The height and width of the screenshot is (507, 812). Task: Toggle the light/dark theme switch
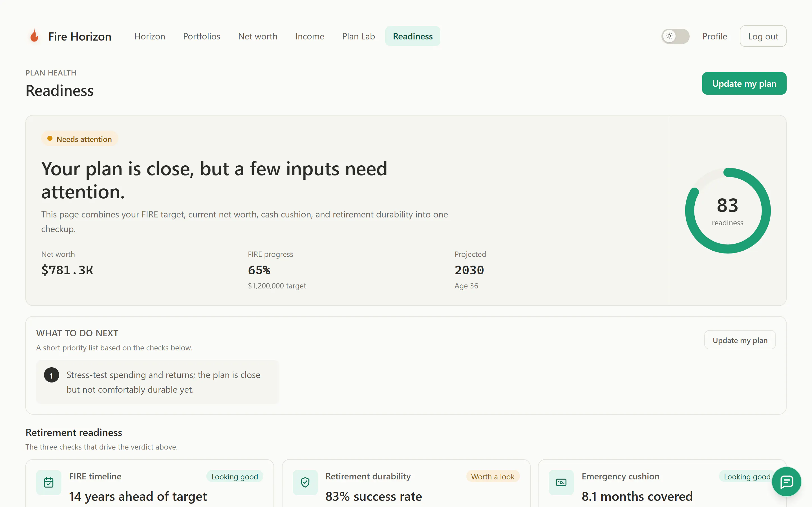675,36
